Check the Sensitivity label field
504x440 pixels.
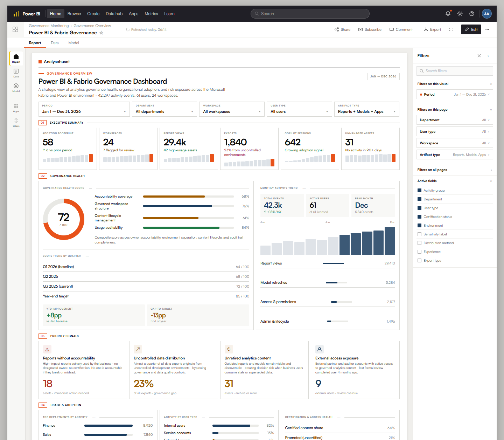pyautogui.click(x=419, y=234)
